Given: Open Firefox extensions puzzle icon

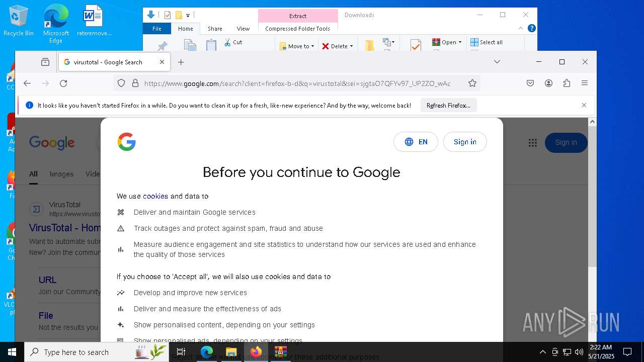Looking at the screenshot, I should (x=567, y=83).
